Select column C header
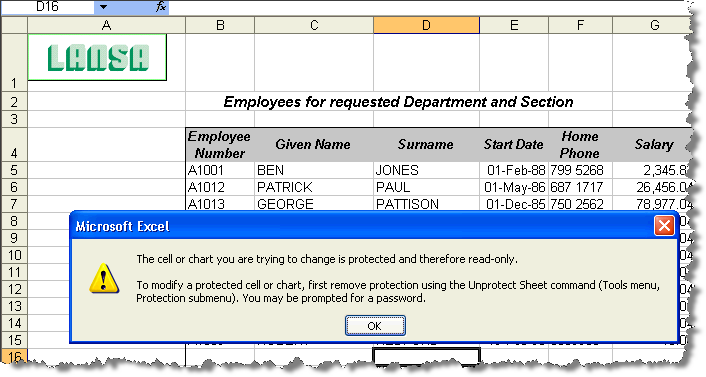The height and width of the screenshot is (377, 706). (x=314, y=25)
